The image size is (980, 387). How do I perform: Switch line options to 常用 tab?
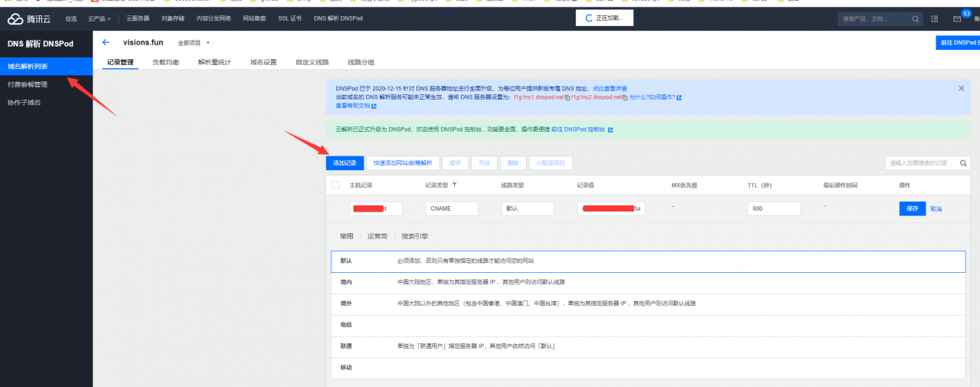click(346, 236)
